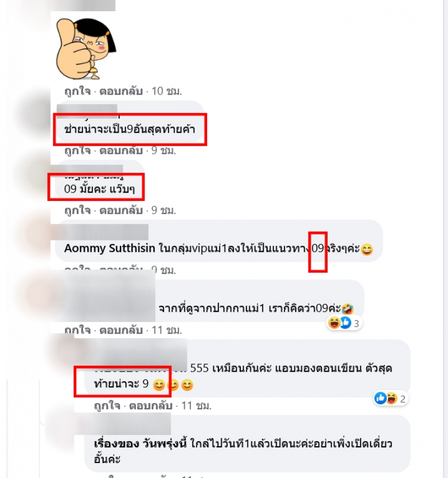This screenshot has height=478, width=448.
Task: Click ถูกใจ under the thumbs-up sticker comment
Action: 77,91
